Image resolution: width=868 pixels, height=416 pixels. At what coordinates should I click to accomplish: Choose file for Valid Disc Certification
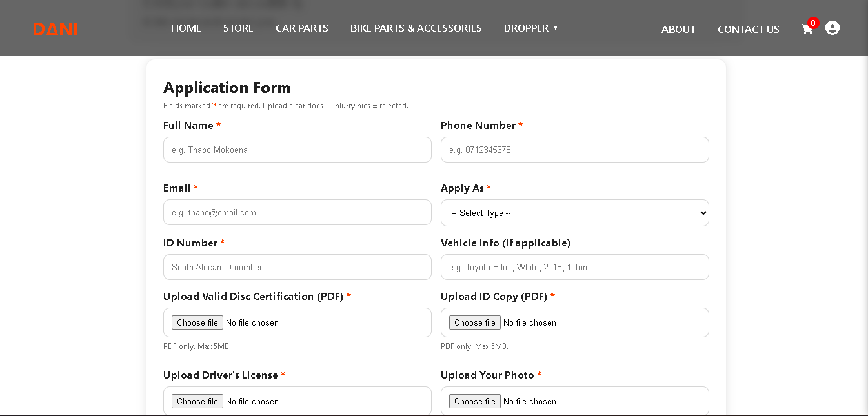point(197,322)
